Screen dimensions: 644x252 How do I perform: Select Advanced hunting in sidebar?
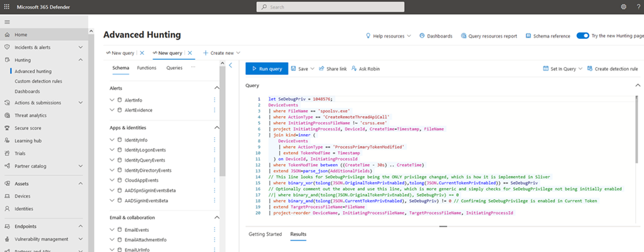34,72
